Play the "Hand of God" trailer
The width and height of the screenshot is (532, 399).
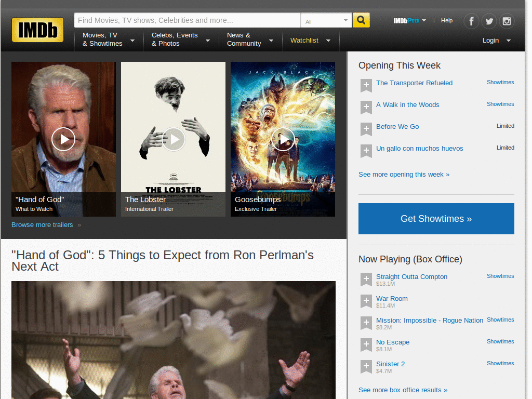pos(63,139)
